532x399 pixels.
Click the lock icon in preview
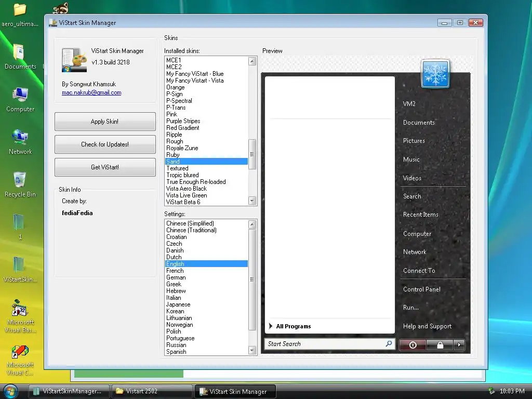click(440, 345)
